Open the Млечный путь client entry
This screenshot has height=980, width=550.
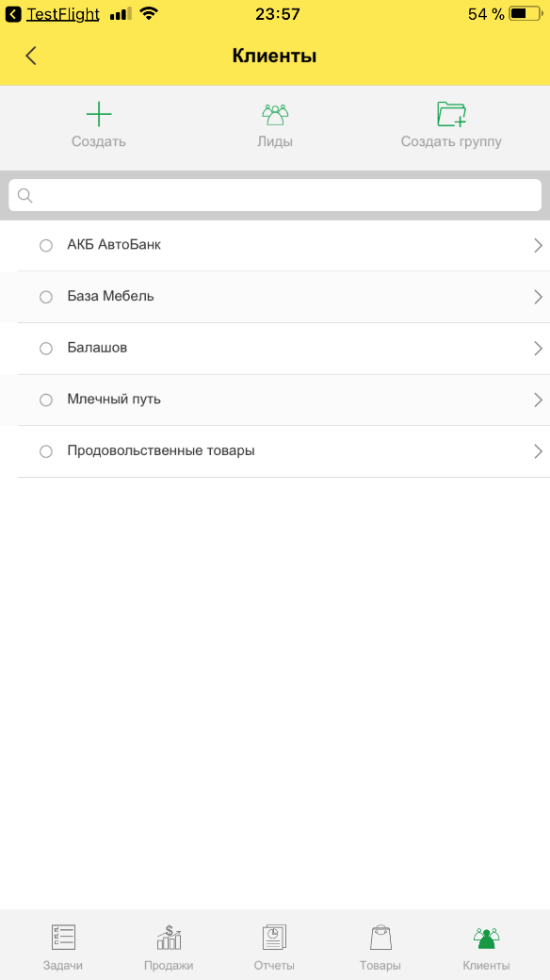(283, 400)
